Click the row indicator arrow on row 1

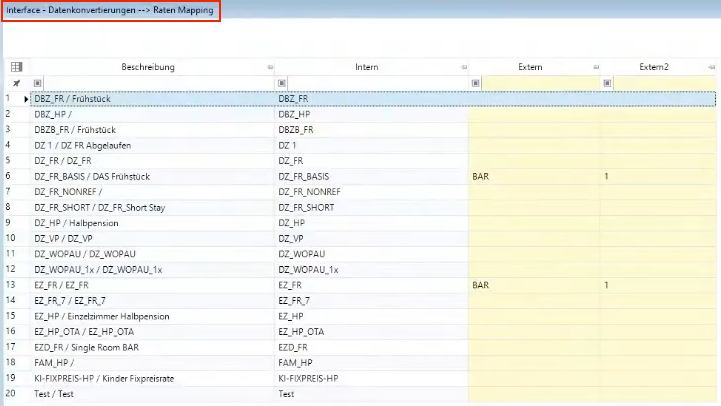point(26,99)
